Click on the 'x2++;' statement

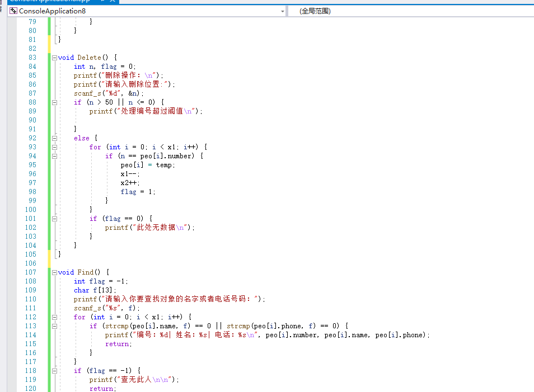130,183
